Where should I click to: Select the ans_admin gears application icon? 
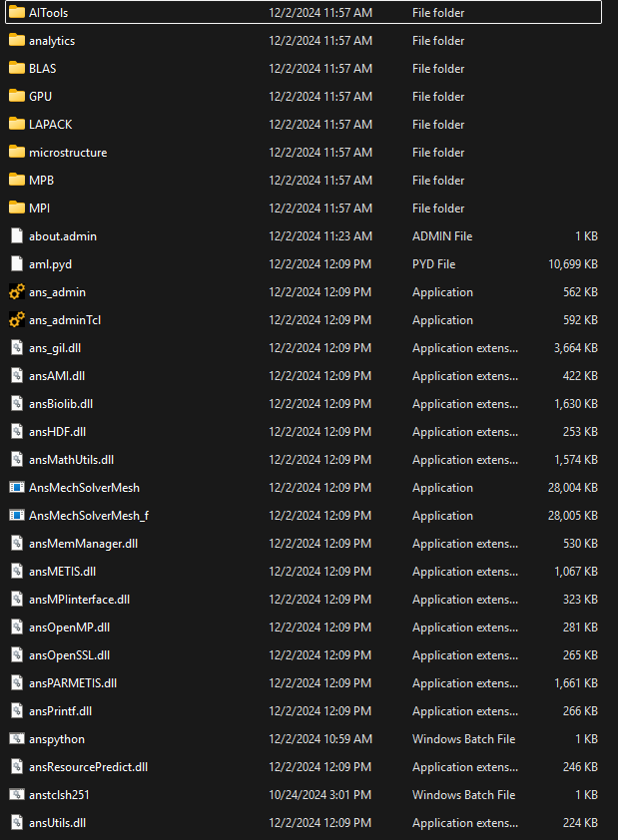click(17, 291)
